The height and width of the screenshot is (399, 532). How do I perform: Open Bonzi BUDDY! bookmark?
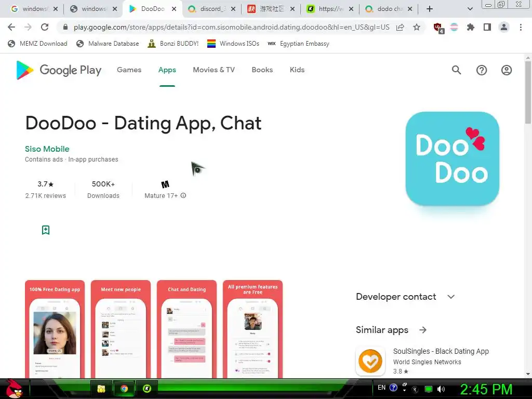pos(173,44)
